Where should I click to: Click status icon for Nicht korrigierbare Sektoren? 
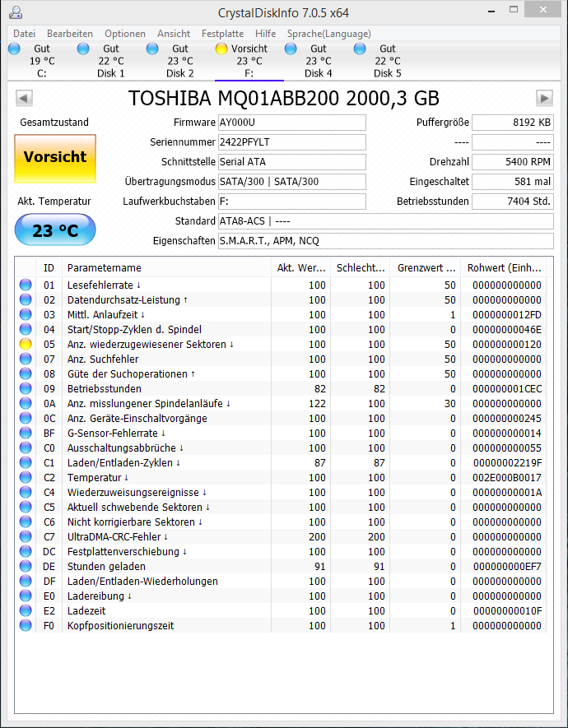pyautogui.click(x=26, y=522)
